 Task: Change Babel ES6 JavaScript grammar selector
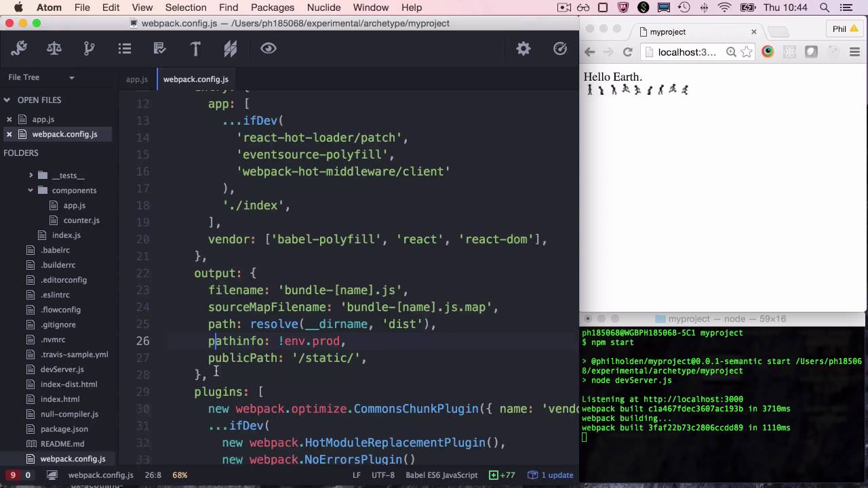click(x=441, y=475)
